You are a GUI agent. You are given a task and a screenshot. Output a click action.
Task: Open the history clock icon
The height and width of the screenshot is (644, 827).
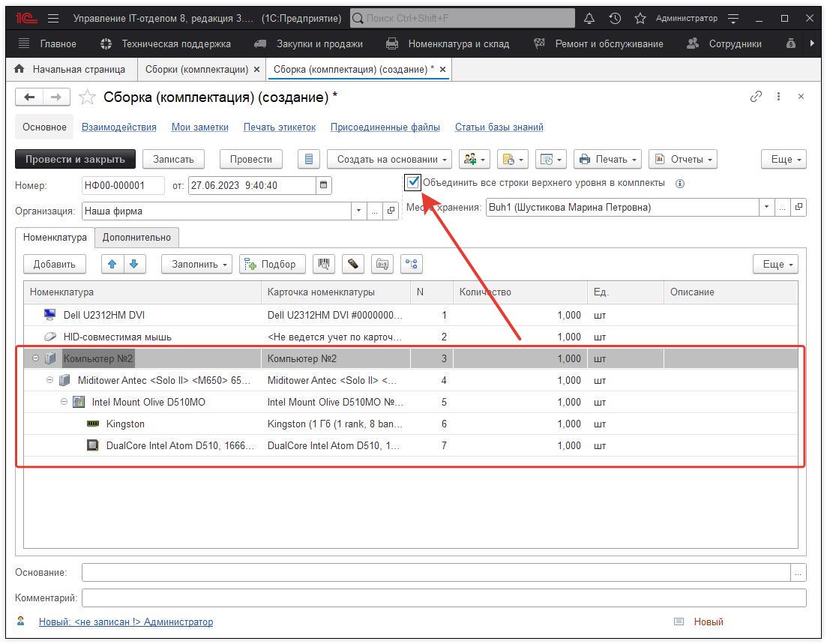(615, 18)
